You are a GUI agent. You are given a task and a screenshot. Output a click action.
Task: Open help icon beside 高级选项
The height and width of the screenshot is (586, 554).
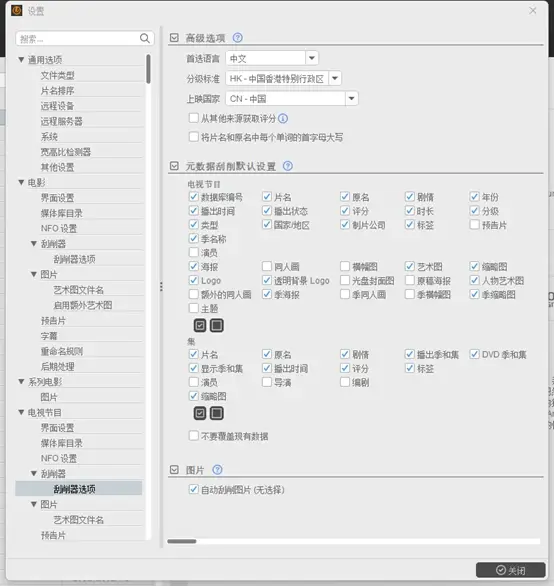237,38
